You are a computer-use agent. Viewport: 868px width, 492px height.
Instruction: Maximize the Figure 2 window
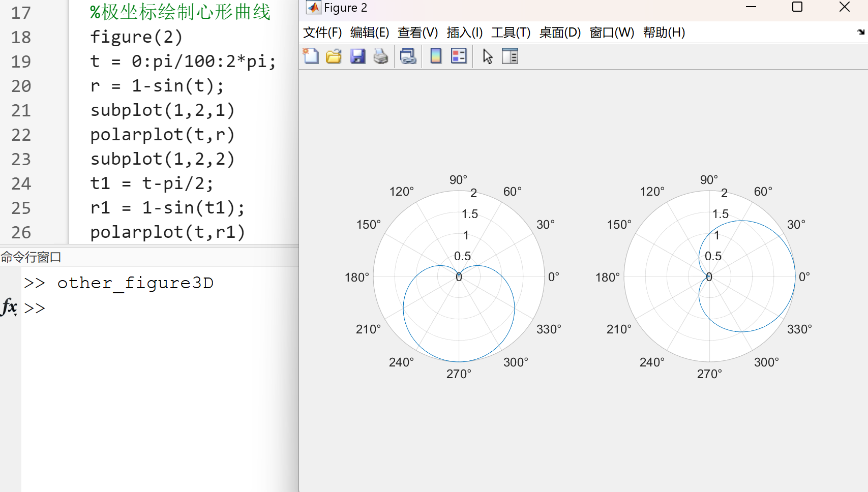[x=797, y=7]
